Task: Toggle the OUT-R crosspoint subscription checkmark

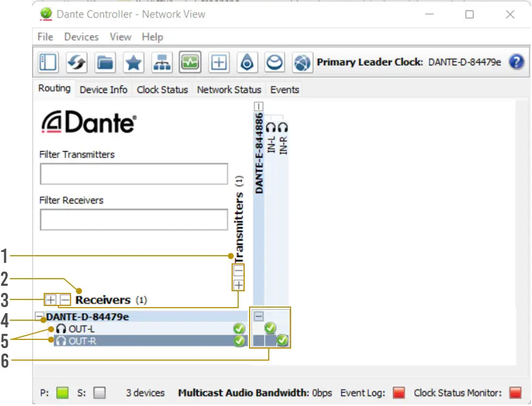Action: pos(283,340)
